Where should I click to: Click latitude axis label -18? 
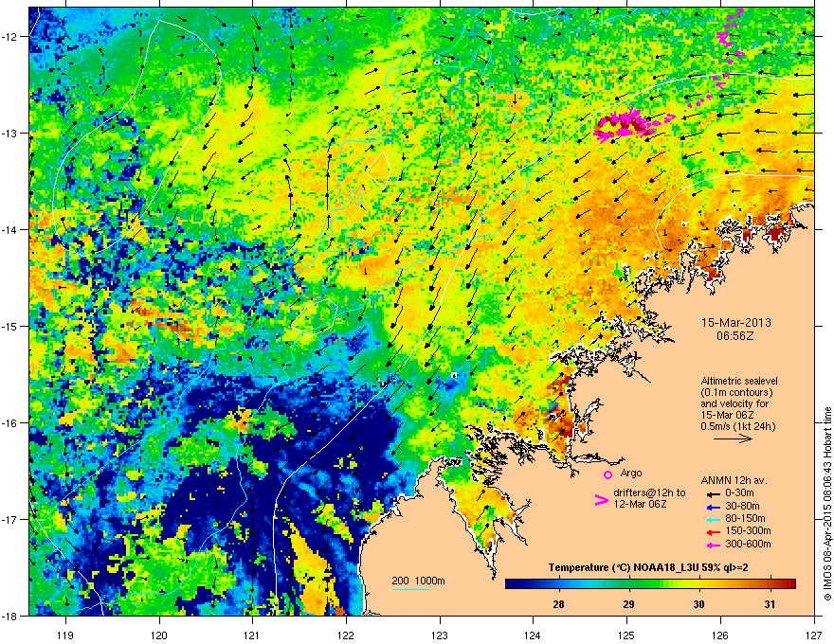pos(9,616)
